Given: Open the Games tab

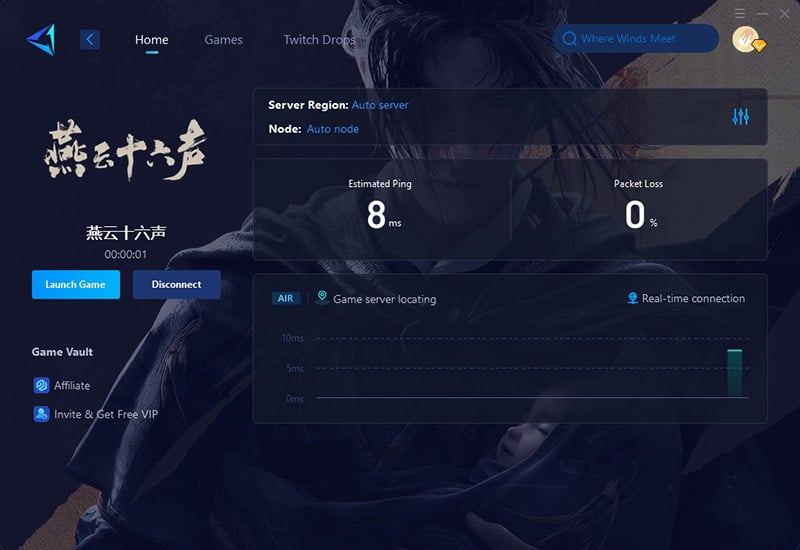Looking at the screenshot, I should pyautogui.click(x=223, y=39).
